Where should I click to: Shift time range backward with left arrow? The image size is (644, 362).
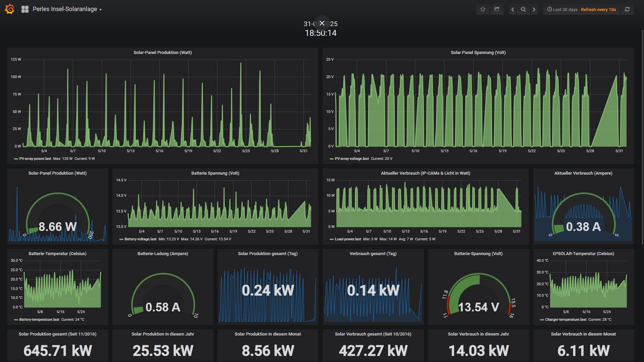coord(513,9)
